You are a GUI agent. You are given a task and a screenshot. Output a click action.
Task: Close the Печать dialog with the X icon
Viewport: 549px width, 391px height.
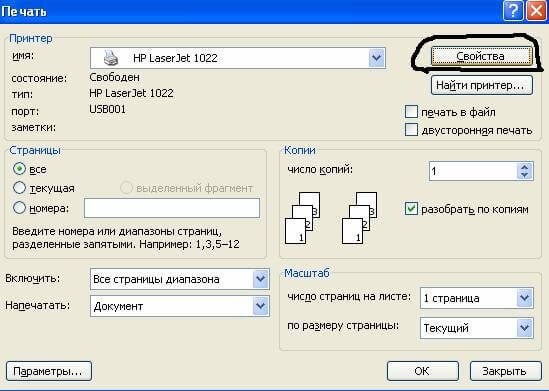537,11
